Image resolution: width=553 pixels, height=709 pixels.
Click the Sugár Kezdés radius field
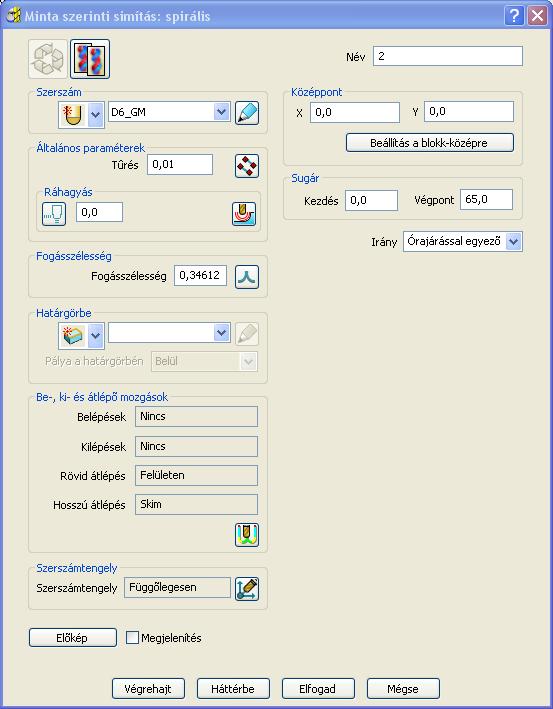tap(372, 200)
